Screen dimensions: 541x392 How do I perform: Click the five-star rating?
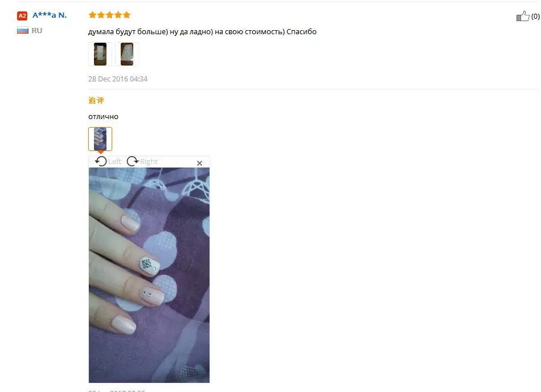(x=110, y=15)
